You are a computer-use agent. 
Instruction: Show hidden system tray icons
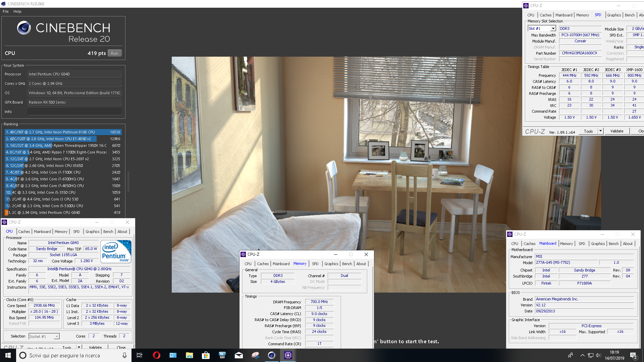pos(582,355)
